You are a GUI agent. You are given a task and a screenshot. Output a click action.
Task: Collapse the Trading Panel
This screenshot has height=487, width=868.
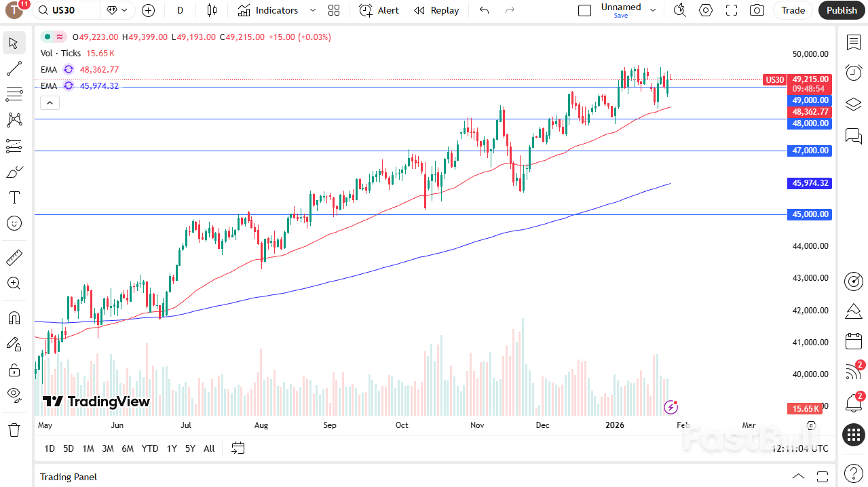(x=798, y=476)
